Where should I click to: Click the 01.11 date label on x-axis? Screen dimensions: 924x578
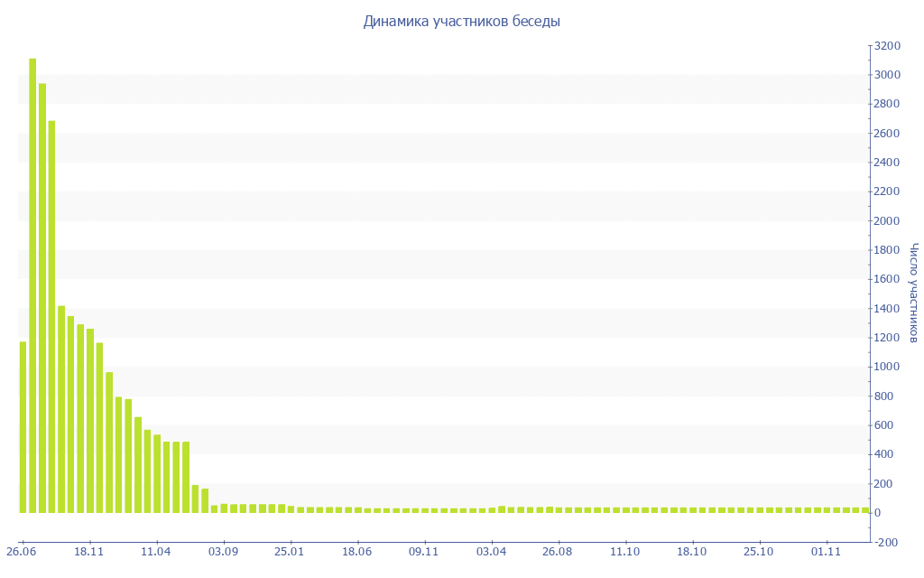pyautogui.click(x=826, y=551)
